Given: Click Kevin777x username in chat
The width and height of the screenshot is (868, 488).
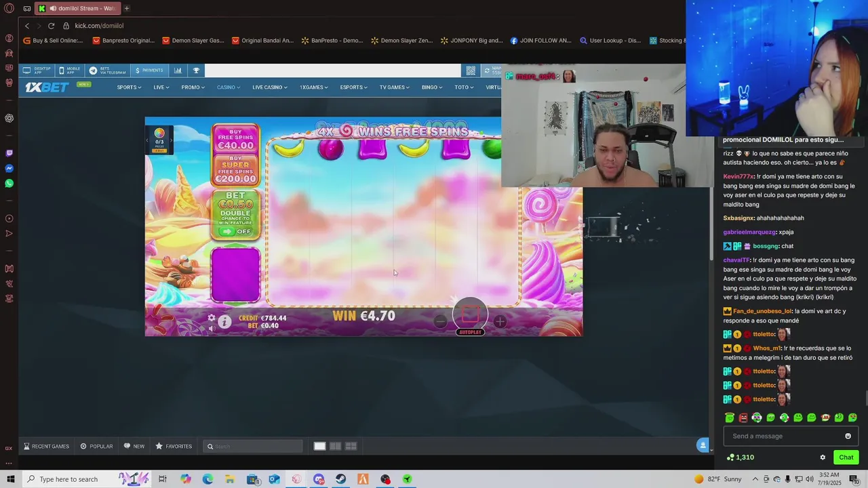Looking at the screenshot, I should 738,176.
